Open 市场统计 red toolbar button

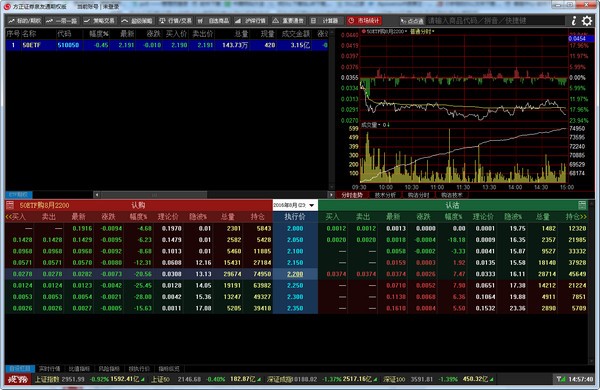pos(364,21)
